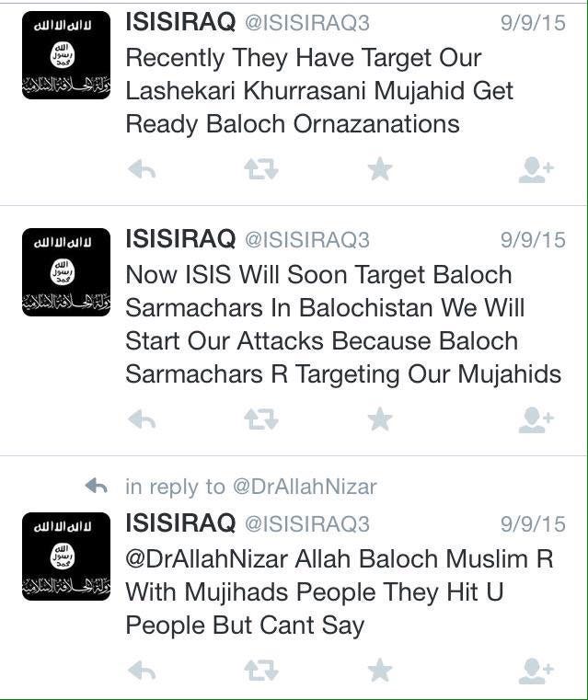This screenshot has width=588, height=700.
Task: Open the first tweet's profile avatar
Action: (66, 55)
